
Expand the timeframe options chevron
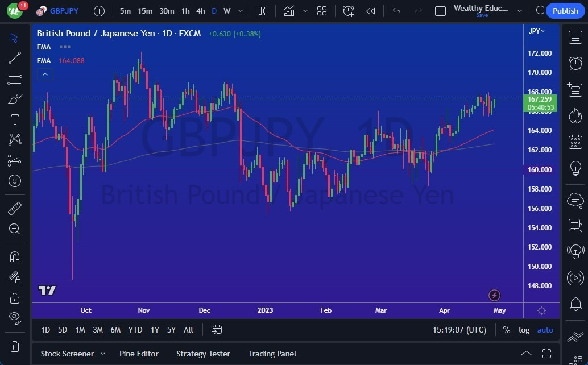[x=239, y=10]
